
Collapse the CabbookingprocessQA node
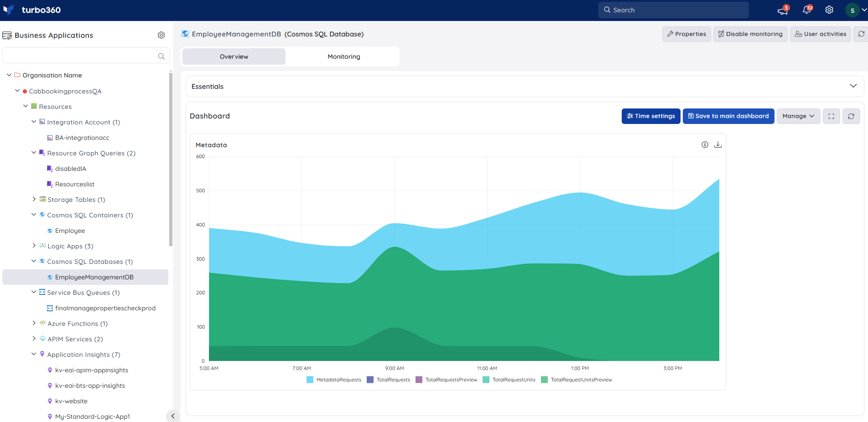tap(17, 91)
